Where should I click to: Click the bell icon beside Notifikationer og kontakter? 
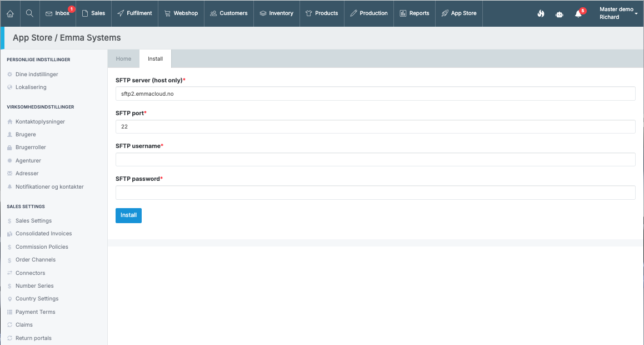click(10, 186)
